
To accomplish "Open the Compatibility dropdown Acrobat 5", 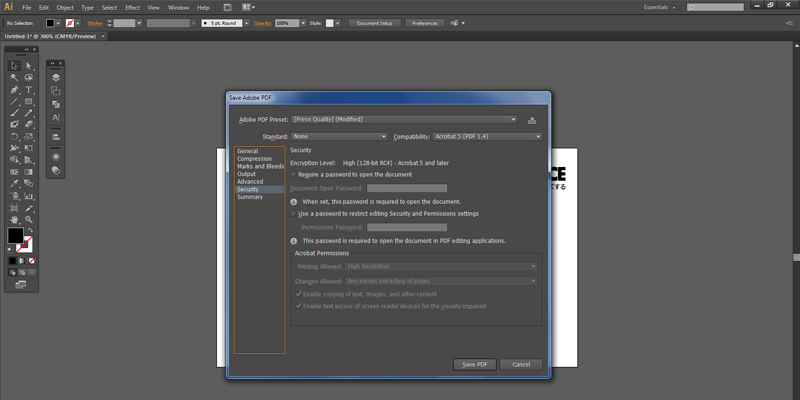I will pyautogui.click(x=487, y=137).
